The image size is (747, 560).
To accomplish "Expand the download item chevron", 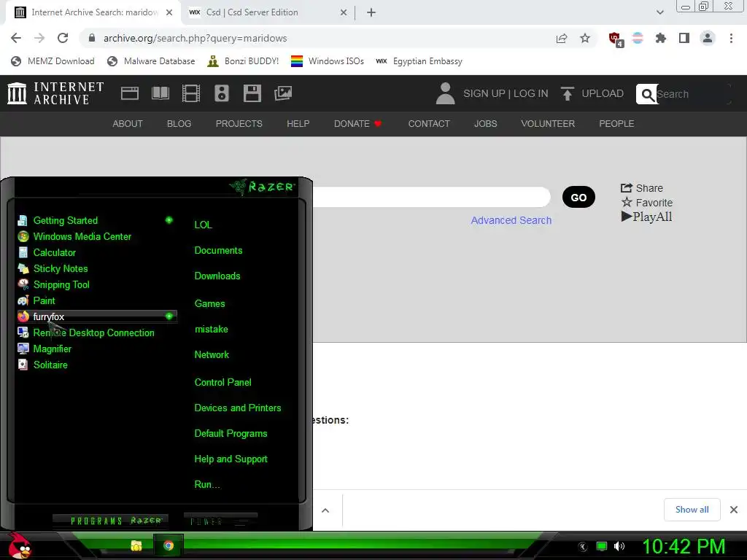I will (325, 510).
